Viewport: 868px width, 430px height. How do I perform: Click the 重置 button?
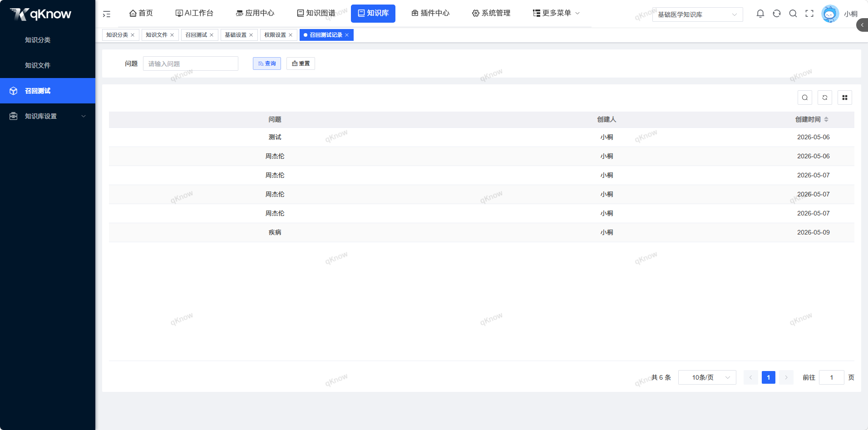[301, 64]
